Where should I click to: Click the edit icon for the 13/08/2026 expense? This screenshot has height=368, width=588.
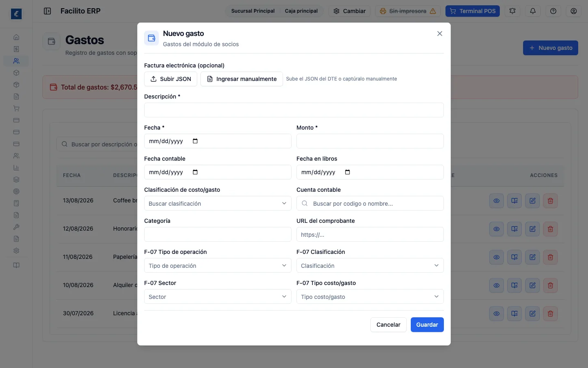(532, 201)
